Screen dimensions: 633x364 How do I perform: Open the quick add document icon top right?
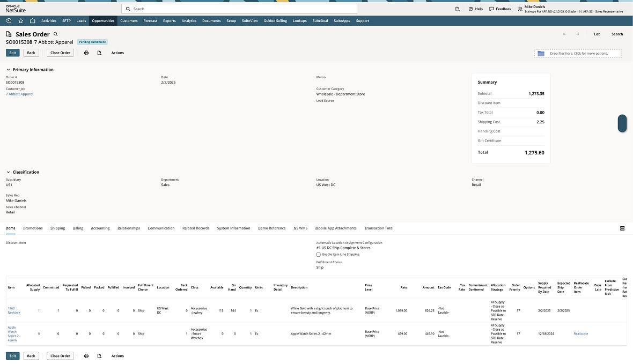(457, 9)
